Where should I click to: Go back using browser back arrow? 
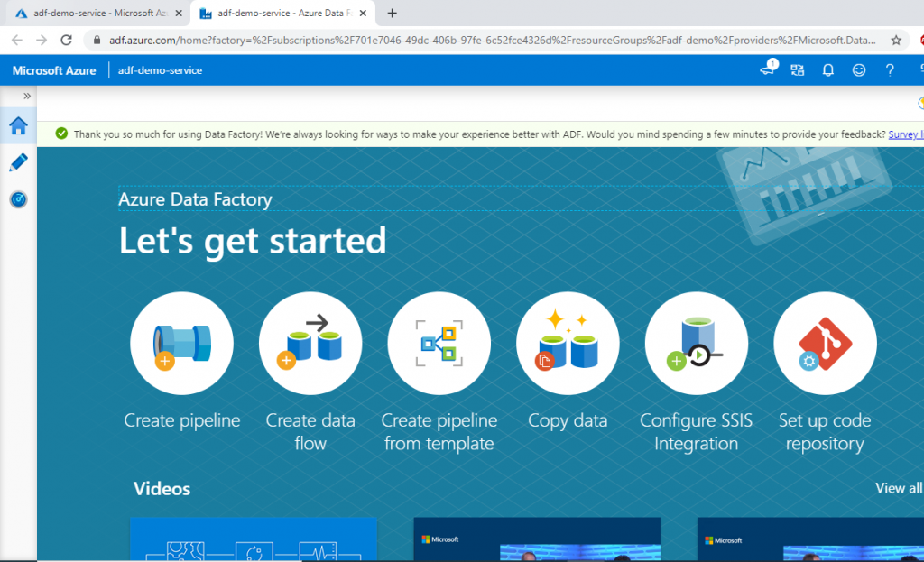(x=16, y=40)
